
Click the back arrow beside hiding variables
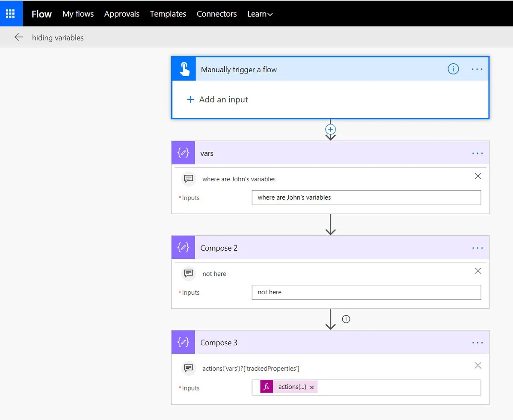click(18, 37)
